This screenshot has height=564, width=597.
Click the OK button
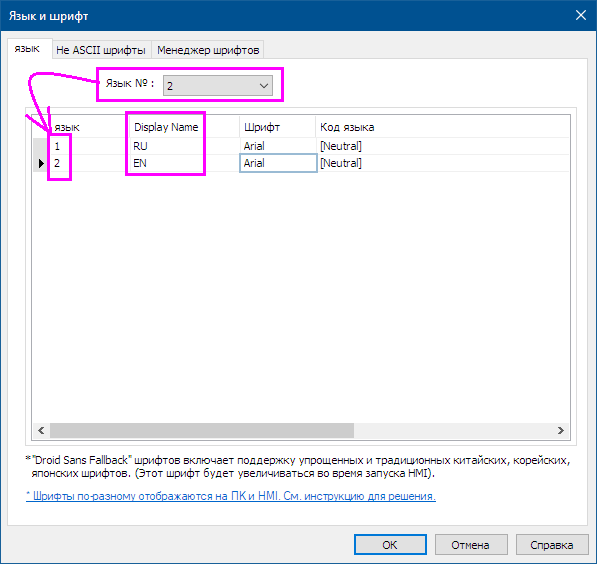point(390,545)
